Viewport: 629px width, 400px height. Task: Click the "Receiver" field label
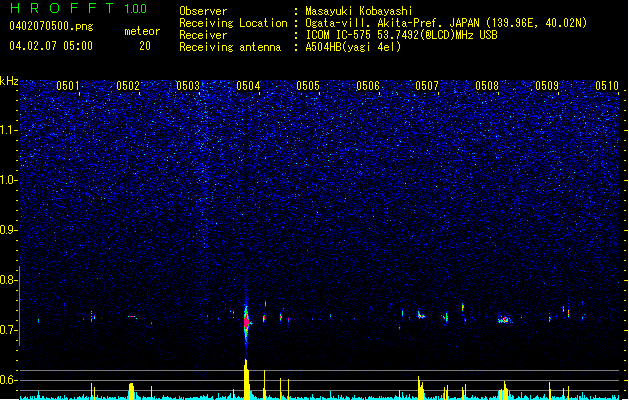pyautogui.click(x=203, y=35)
